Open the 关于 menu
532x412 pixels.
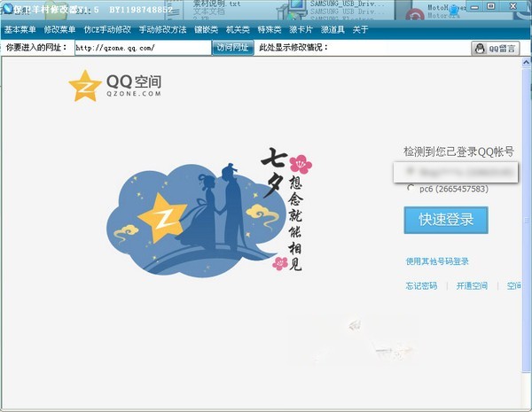(x=360, y=29)
